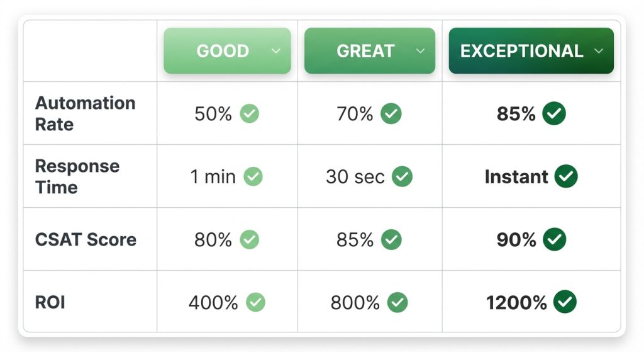Click the checkmark icon next to 1200%

pos(565,302)
